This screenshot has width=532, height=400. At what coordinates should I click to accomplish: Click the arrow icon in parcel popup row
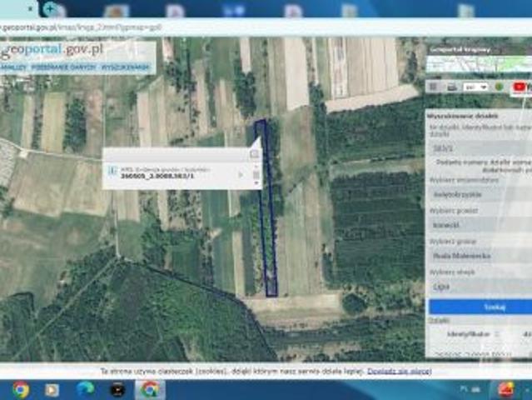[241, 175]
